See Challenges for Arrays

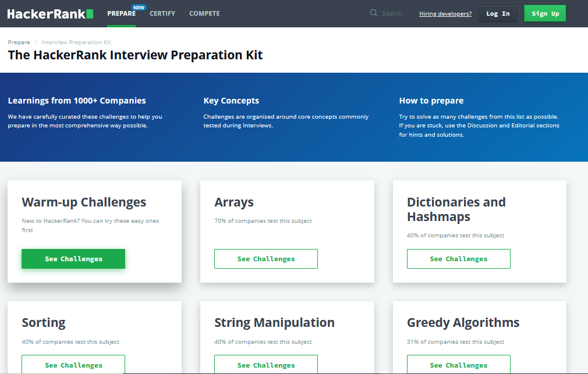click(x=266, y=259)
